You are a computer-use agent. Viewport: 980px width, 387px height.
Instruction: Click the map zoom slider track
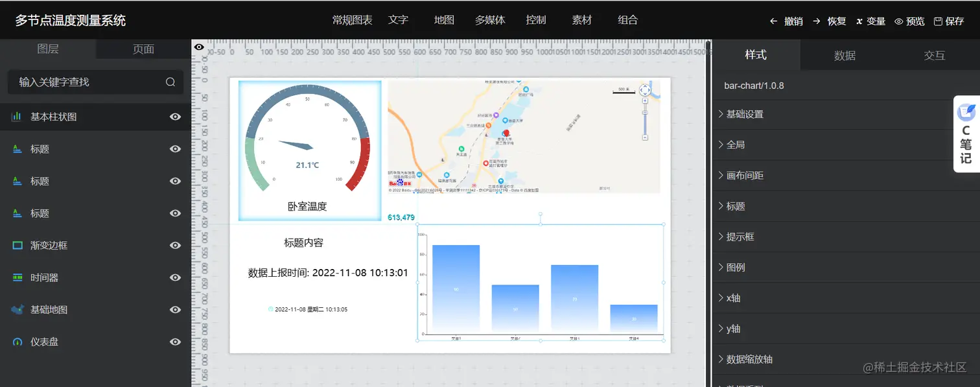click(645, 119)
